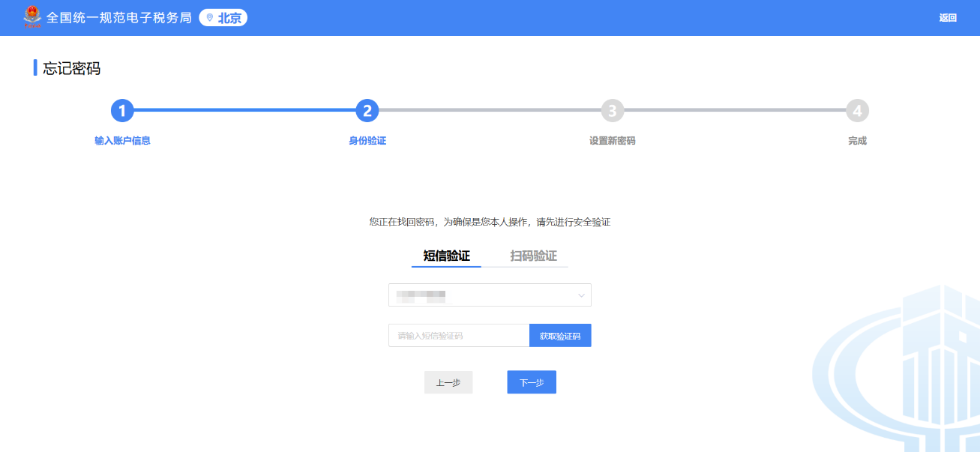The height and width of the screenshot is (452, 980).
Task: Click the 完成 step label
Action: [x=857, y=141]
